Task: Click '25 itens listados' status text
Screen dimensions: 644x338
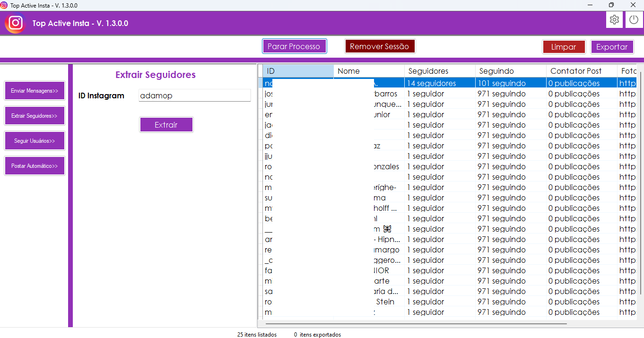Action: tap(257, 335)
